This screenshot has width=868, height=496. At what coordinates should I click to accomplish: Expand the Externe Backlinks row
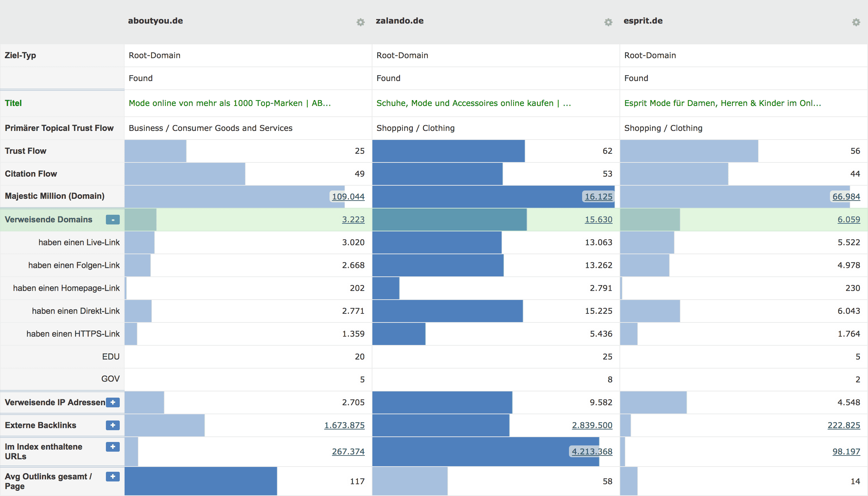[x=113, y=425]
